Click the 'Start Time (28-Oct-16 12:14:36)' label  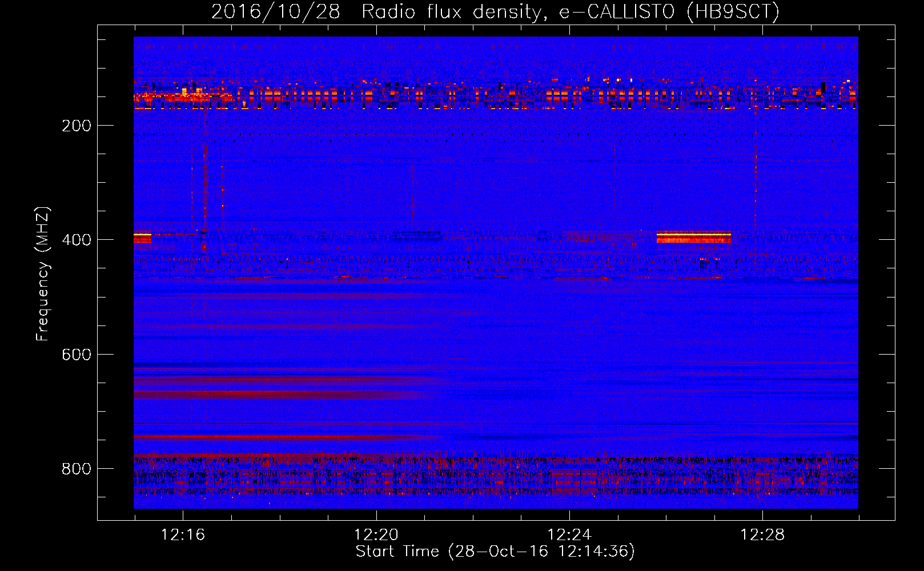pyautogui.click(x=495, y=552)
